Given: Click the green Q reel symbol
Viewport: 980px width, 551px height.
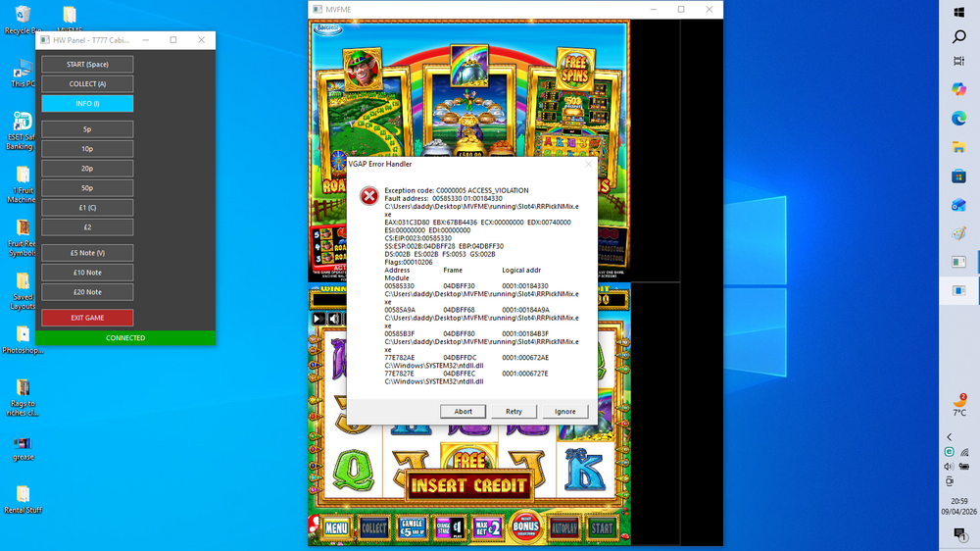Looking at the screenshot, I should pyautogui.click(x=353, y=471).
